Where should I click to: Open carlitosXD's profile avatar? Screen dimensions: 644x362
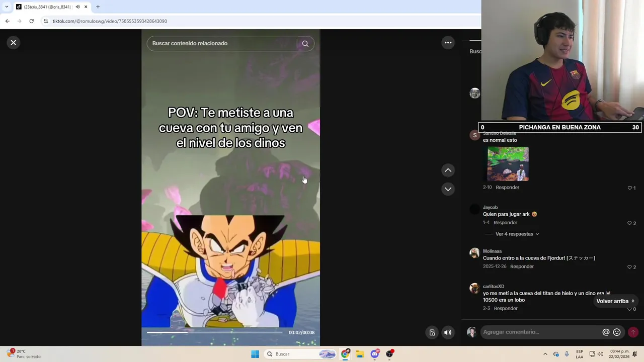point(474,288)
